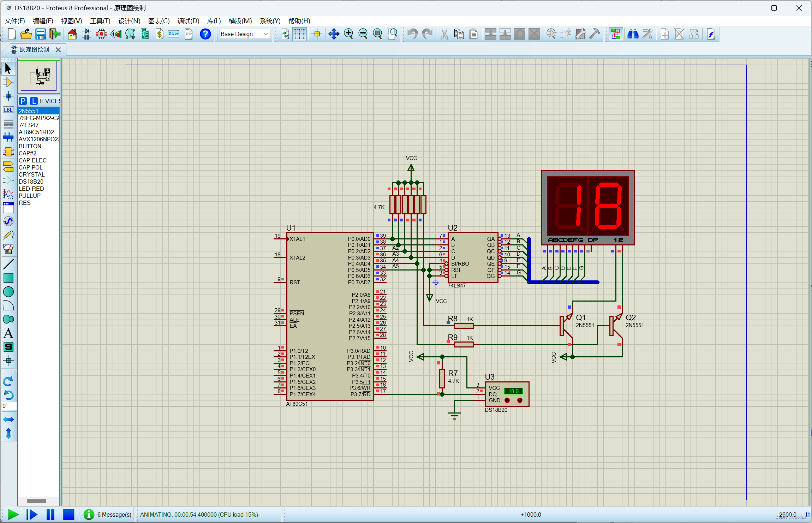Click the Rotate Clockwise icon
This screenshot has width=812, height=523.
pyautogui.click(x=8, y=381)
